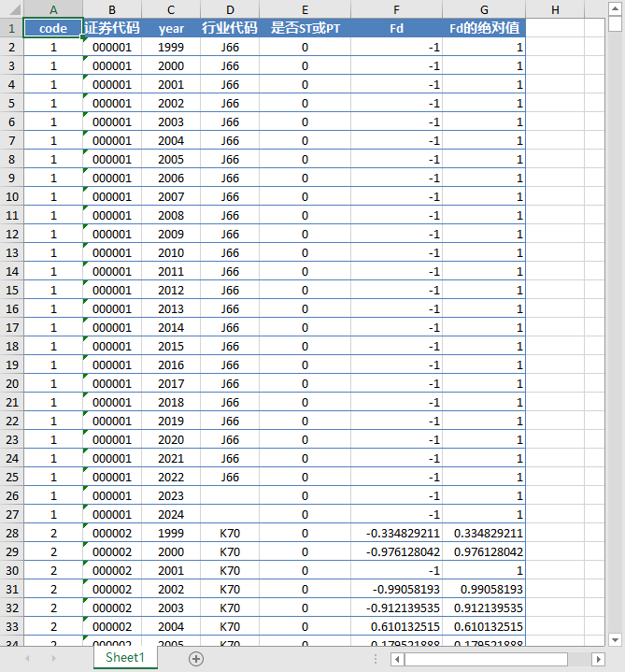Select column H header
The height and width of the screenshot is (672, 625).
[x=555, y=9]
